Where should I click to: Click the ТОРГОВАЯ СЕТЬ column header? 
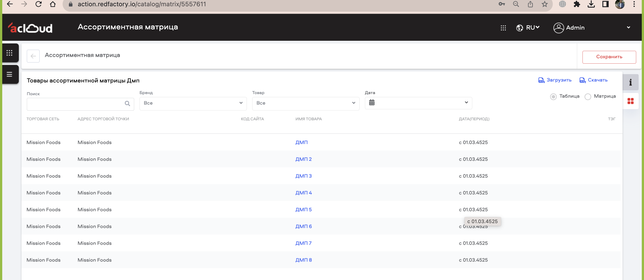coord(43,119)
